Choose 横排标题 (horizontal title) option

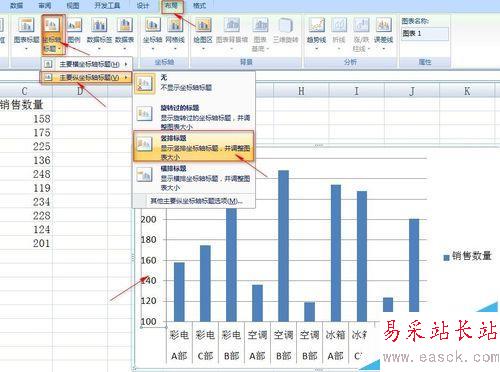coord(194,177)
